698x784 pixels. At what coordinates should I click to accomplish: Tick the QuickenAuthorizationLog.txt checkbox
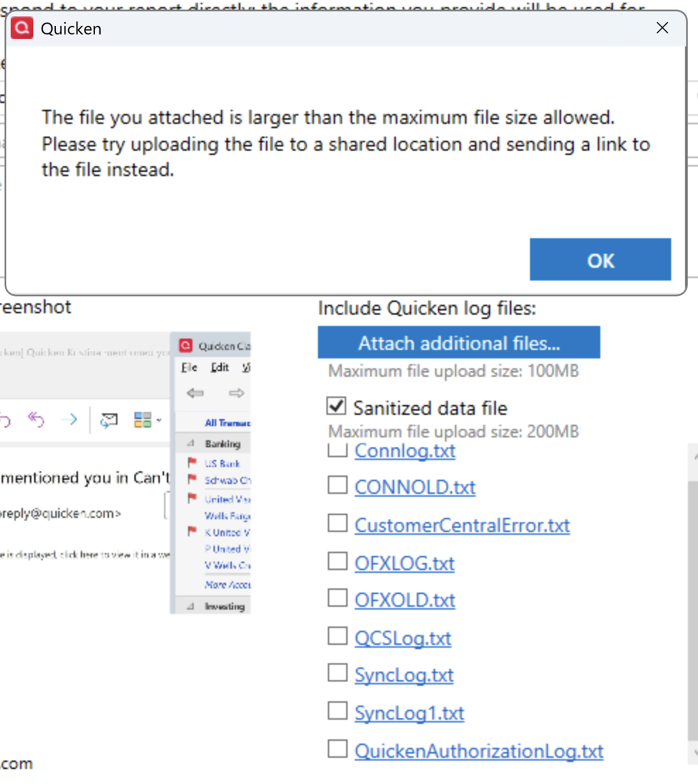pyautogui.click(x=338, y=749)
